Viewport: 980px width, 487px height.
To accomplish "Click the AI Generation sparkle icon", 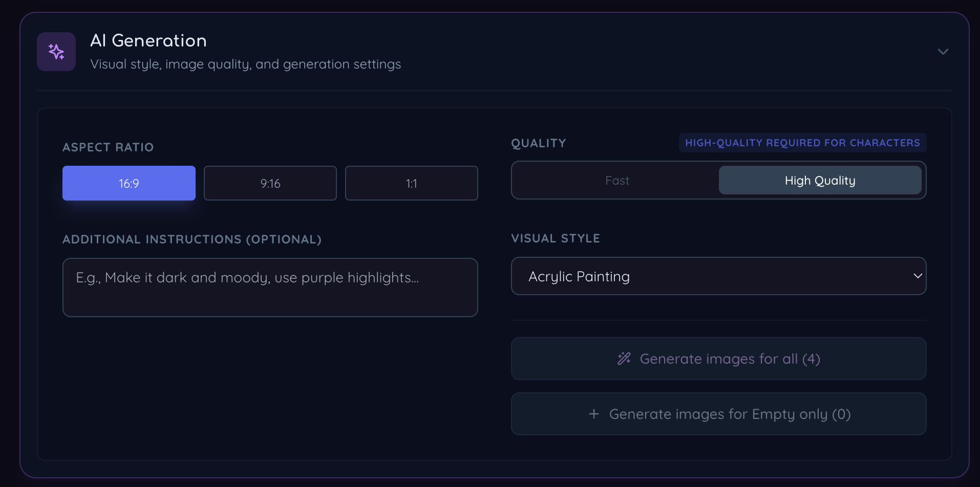I will tap(56, 52).
